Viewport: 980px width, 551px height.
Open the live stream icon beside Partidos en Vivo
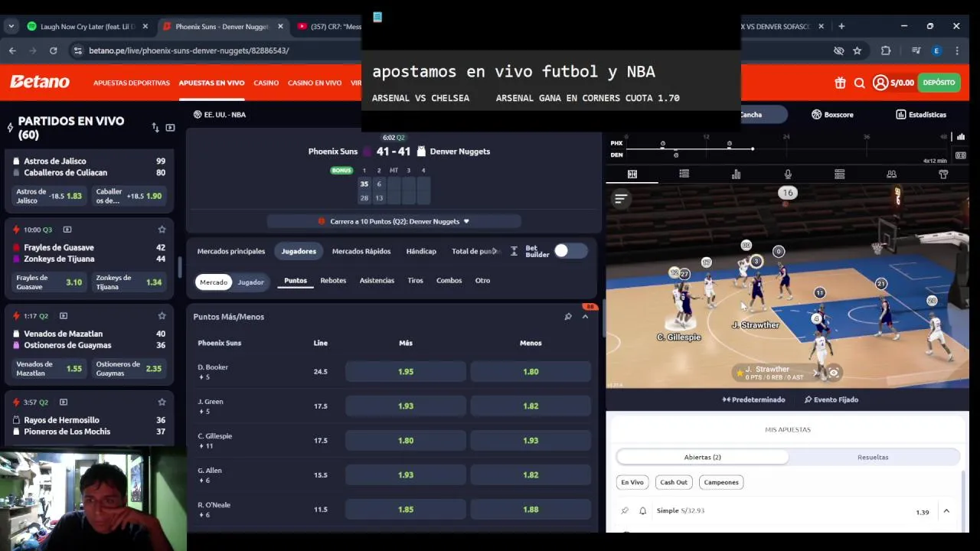(170, 128)
